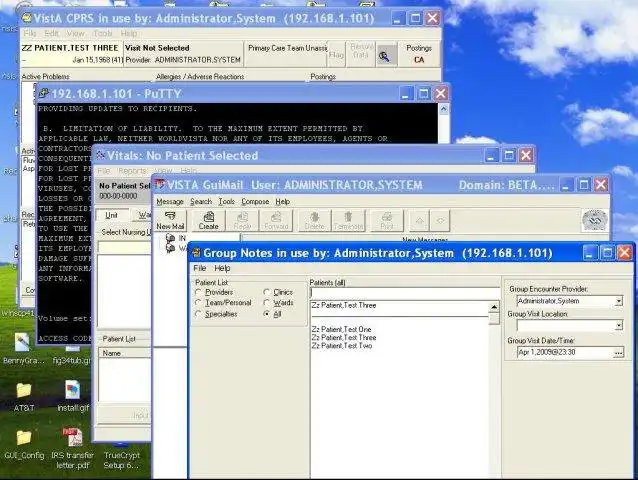Open the install.gif desktop file
The height and width of the screenshot is (480, 638).
pos(73,396)
